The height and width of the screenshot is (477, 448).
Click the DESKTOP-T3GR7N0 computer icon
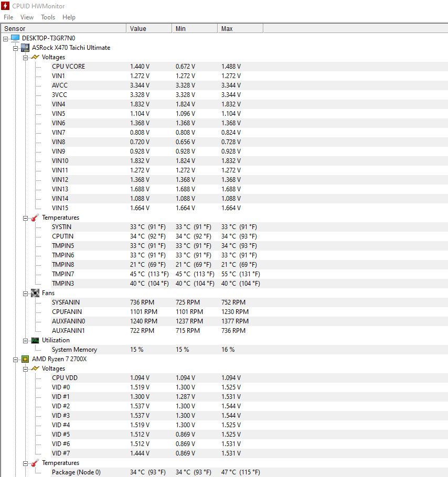[15, 38]
